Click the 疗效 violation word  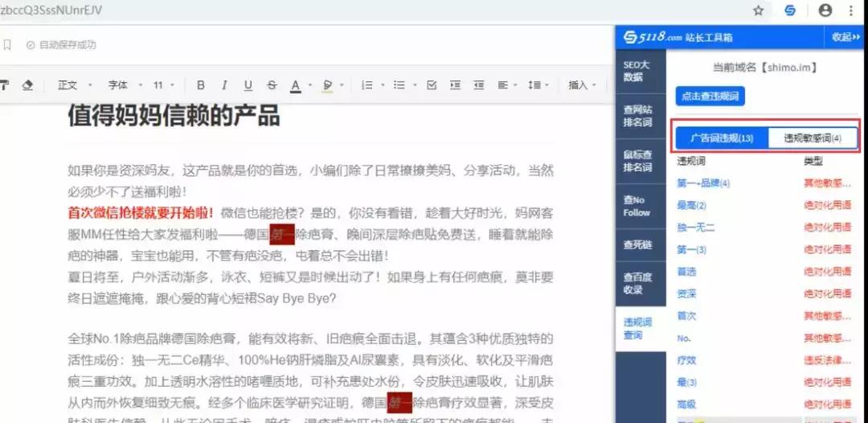(x=686, y=360)
